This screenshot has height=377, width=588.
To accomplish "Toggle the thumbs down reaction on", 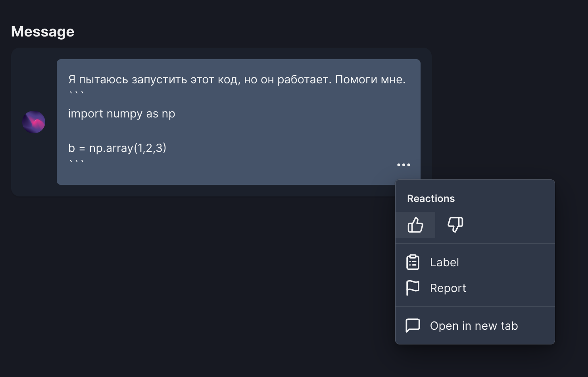I will click(455, 225).
